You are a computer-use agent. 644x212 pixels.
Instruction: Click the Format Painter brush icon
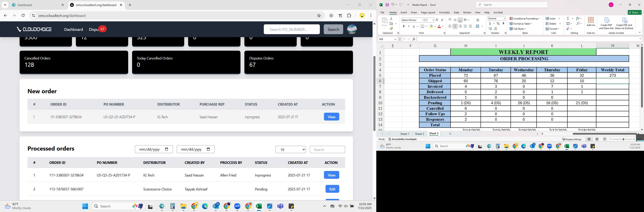(391, 28)
